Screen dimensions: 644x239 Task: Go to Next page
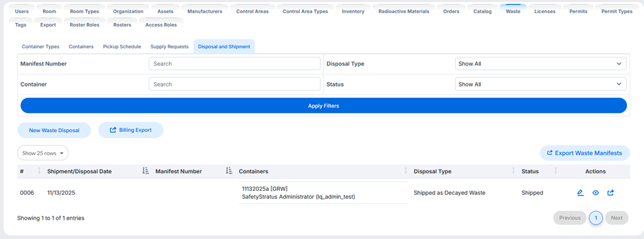[x=616, y=218]
